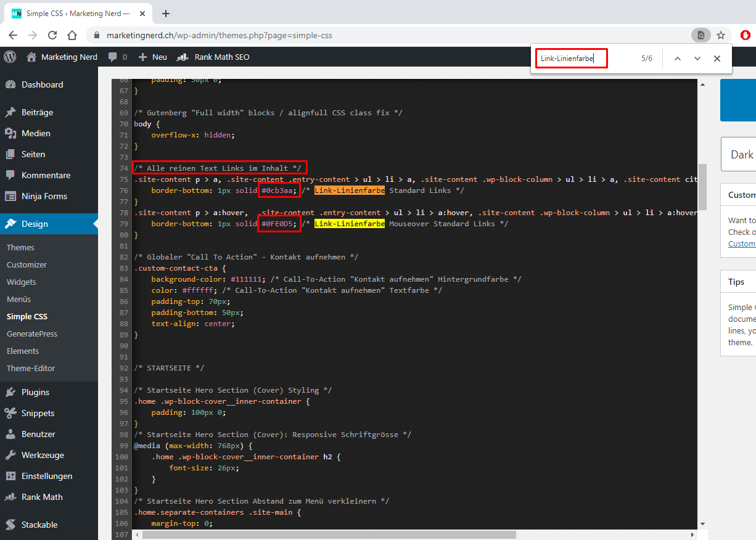Viewport: 756px width, 540px height.
Task: Open the browser home page
Action: 72,35
